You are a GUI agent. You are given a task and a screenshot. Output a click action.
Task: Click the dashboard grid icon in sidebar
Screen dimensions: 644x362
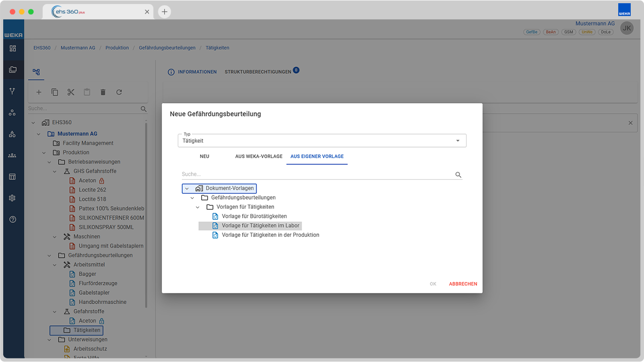(12, 48)
